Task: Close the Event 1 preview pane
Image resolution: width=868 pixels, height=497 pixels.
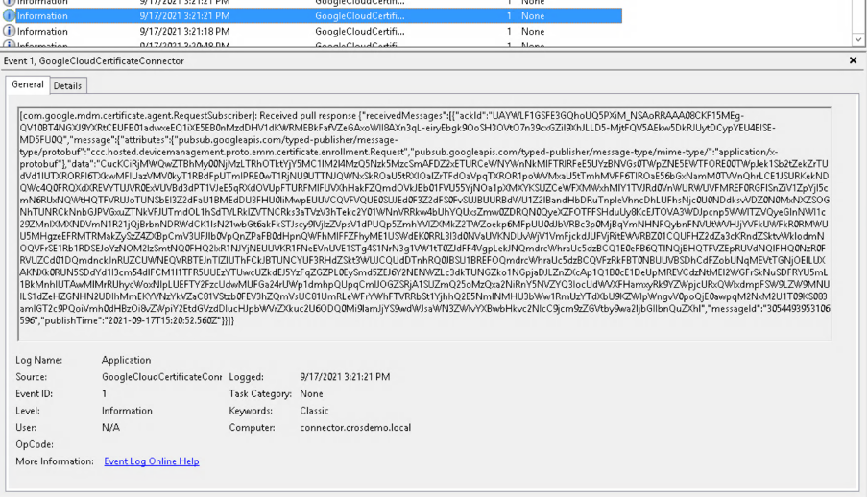Action: tap(854, 60)
